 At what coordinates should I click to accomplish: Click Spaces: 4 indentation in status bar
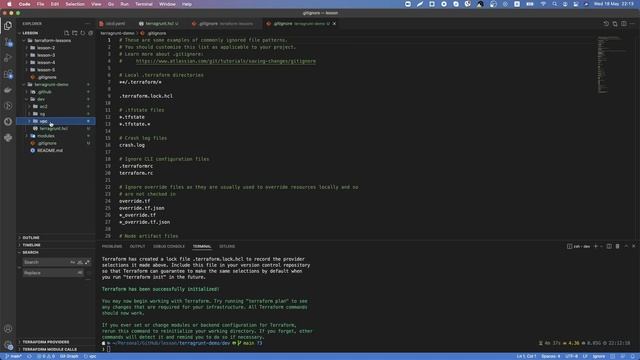point(551,356)
